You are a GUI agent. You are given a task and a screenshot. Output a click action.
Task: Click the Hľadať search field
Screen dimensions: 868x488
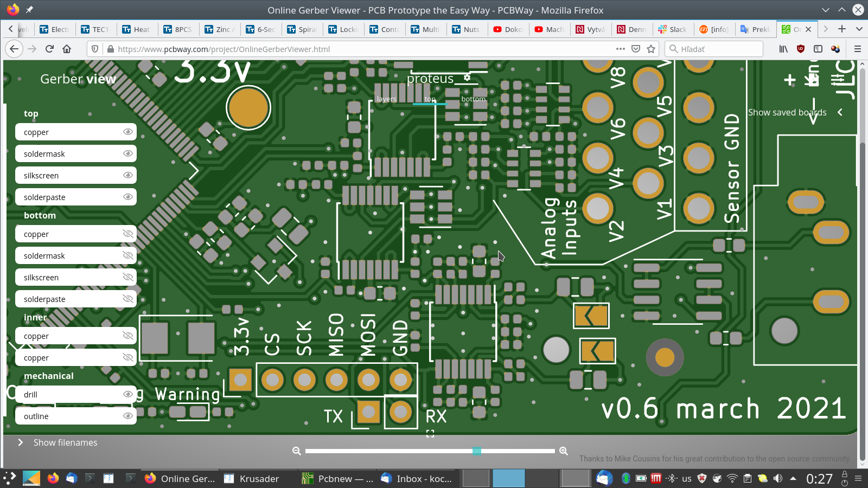(x=714, y=49)
